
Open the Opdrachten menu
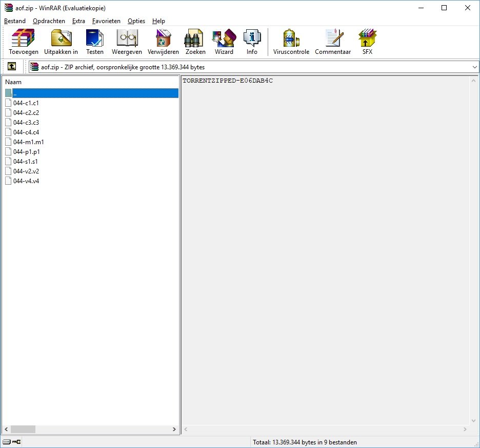point(49,21)
